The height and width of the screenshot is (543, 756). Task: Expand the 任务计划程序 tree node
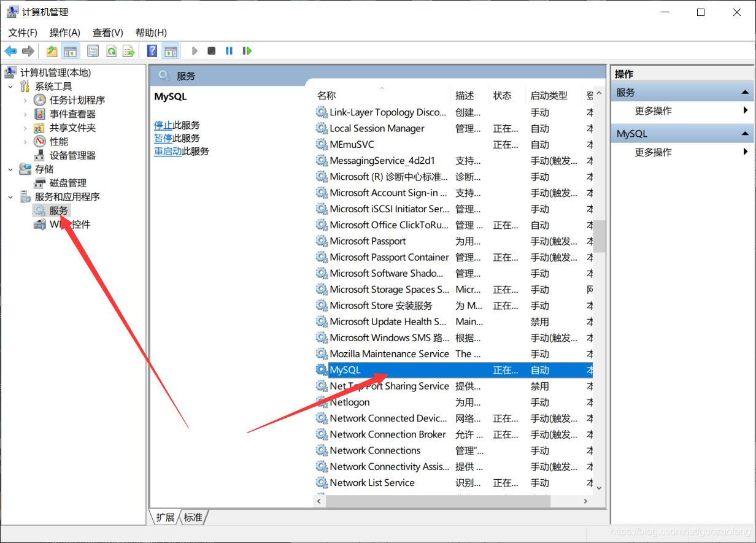25,100
